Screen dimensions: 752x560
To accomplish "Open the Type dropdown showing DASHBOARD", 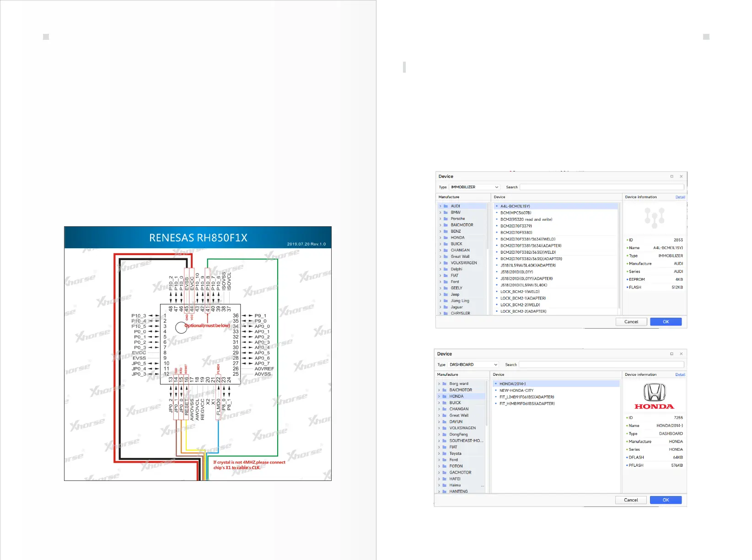I will [473, 364].
